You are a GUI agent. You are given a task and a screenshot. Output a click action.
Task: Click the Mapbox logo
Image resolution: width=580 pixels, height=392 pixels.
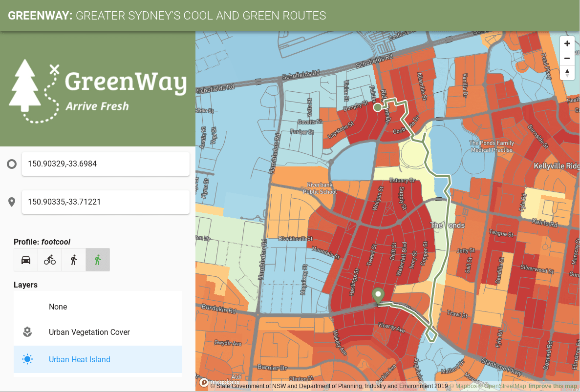pos(220,382)
